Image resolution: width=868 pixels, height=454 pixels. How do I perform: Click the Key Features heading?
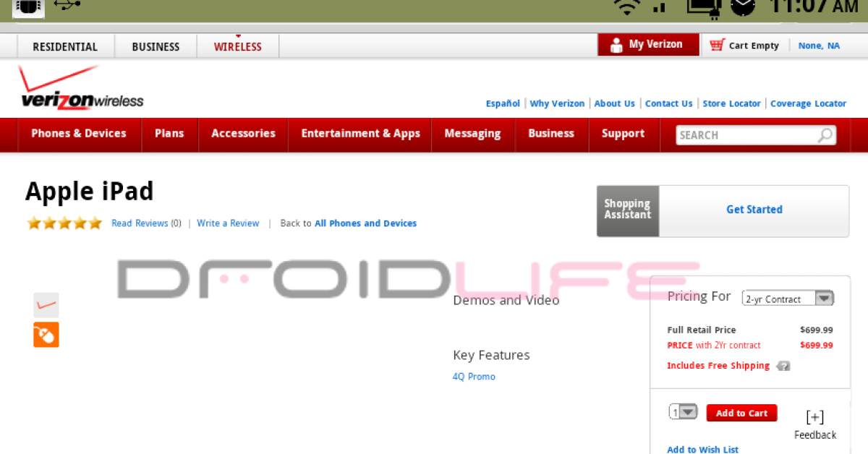coord(491,355)
